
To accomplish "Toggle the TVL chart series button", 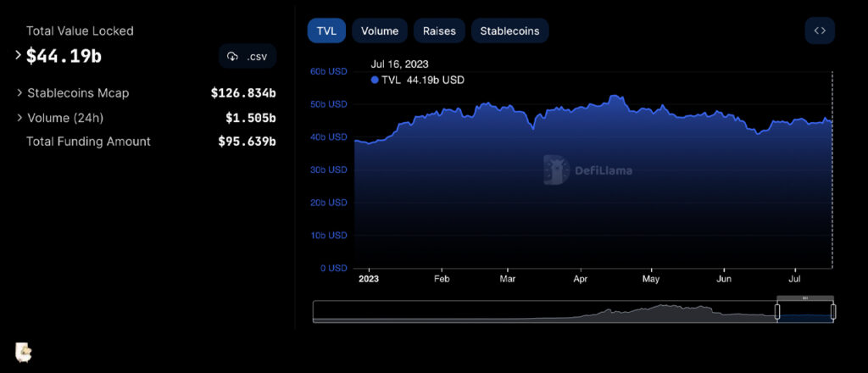I will pos(325,31).
